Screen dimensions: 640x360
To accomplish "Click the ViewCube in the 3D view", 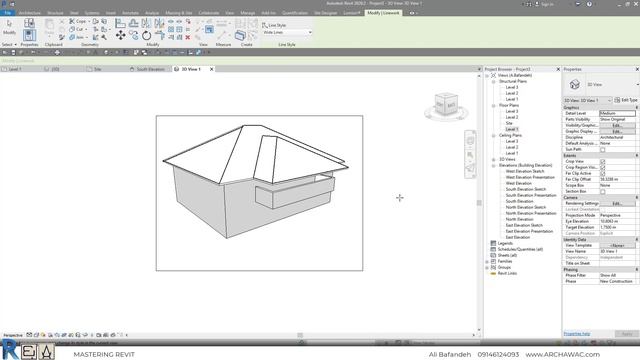I will [x=446, y=104].
